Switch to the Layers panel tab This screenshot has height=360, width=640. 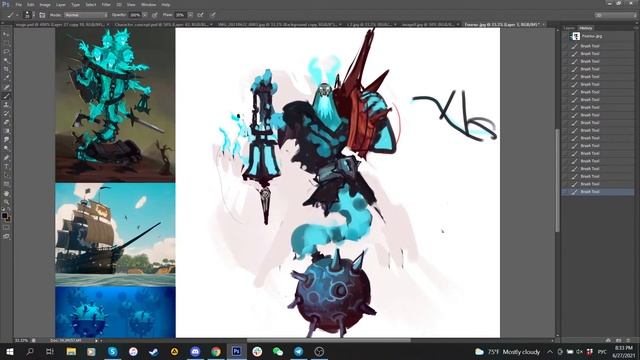569,28
